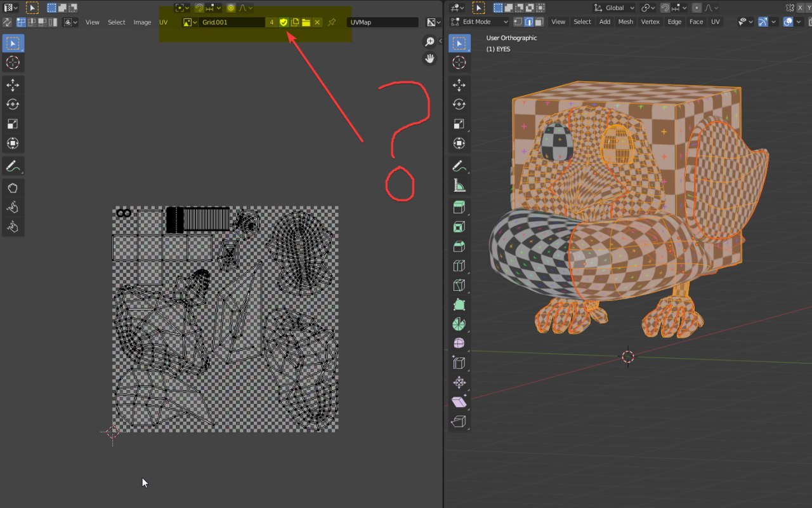Select the Shrink/Fatten tool
812x508 pixels.
coord(459,383)
